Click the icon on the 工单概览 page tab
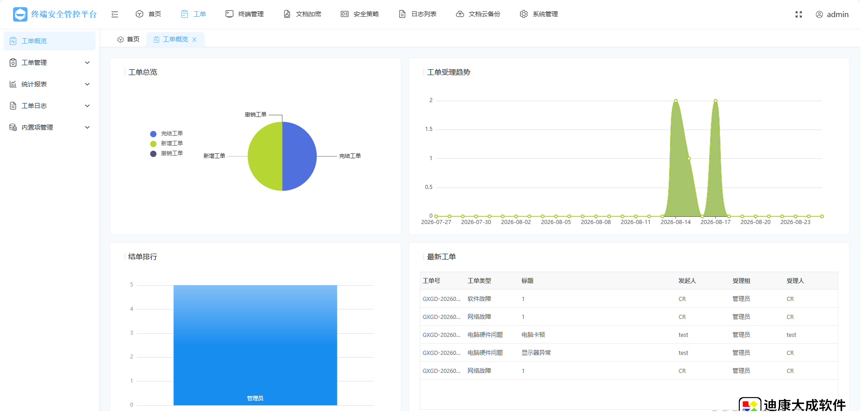This screenshot has width=868, height=412. click(157, 40)
